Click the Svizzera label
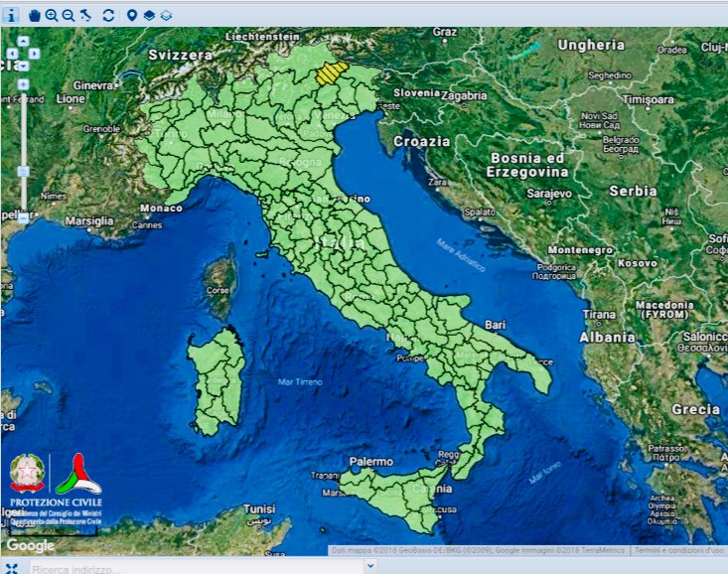This screenshot has height=574, width=728. (x=180, y=55)
